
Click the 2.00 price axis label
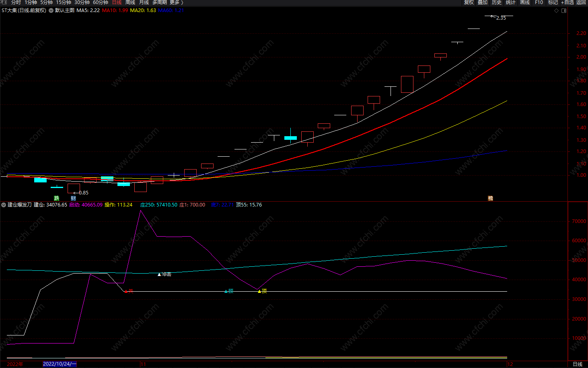tap(581, 57)
